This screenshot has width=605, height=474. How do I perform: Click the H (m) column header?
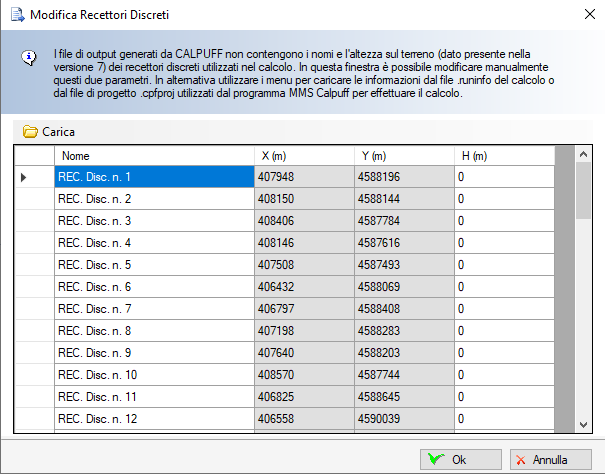coord(503,156)
